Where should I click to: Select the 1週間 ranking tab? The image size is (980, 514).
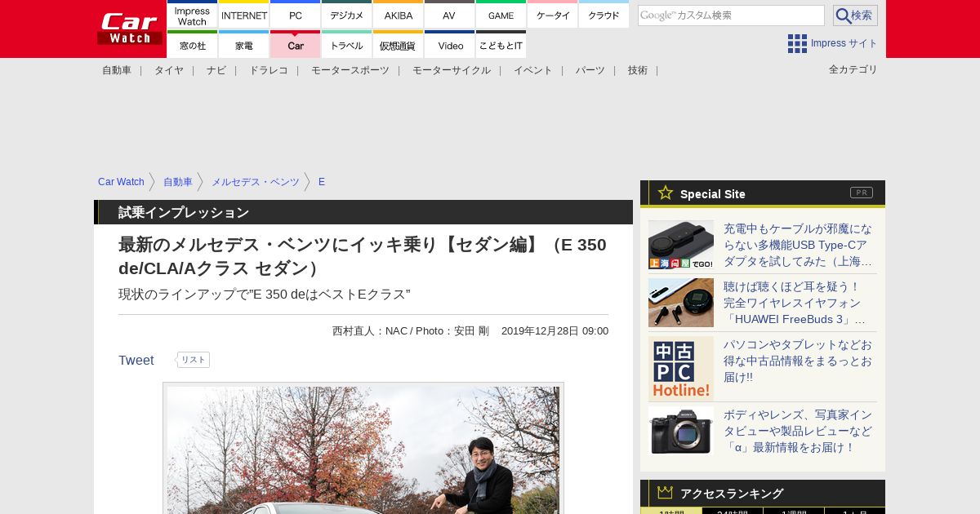coord(794,512)
